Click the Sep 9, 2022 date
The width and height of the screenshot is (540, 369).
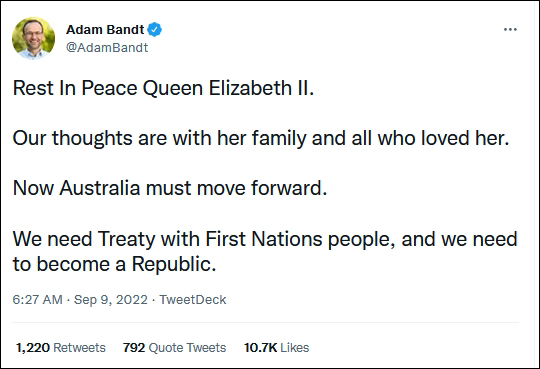(111, 300)
